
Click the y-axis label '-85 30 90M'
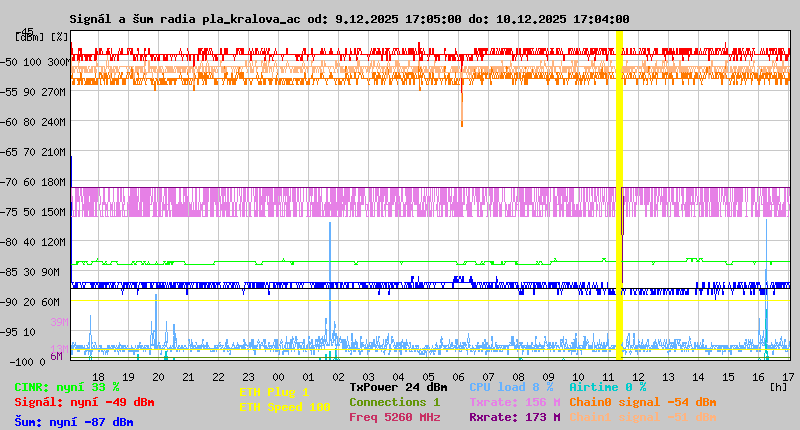tap(30, 272)
